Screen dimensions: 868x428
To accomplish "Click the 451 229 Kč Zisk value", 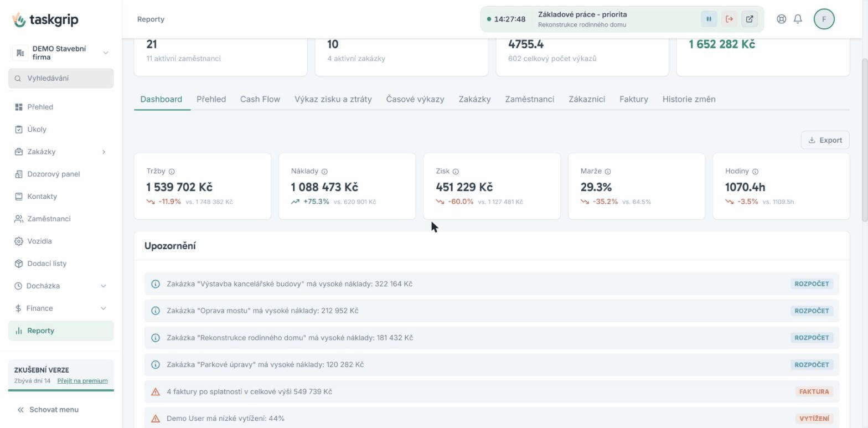I will coord(464,187).
